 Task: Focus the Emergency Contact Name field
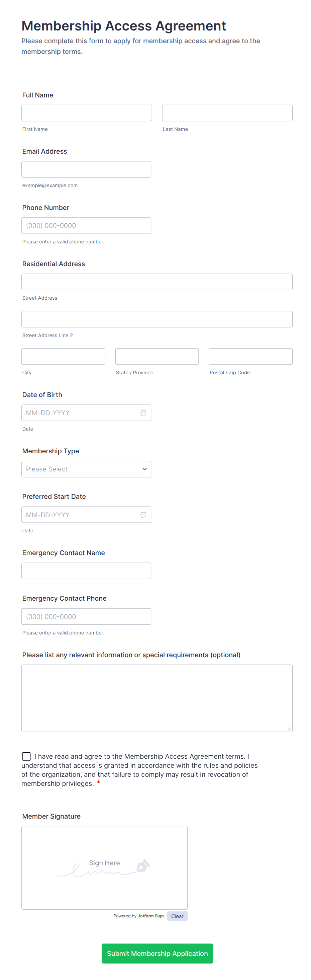point(86,571)
